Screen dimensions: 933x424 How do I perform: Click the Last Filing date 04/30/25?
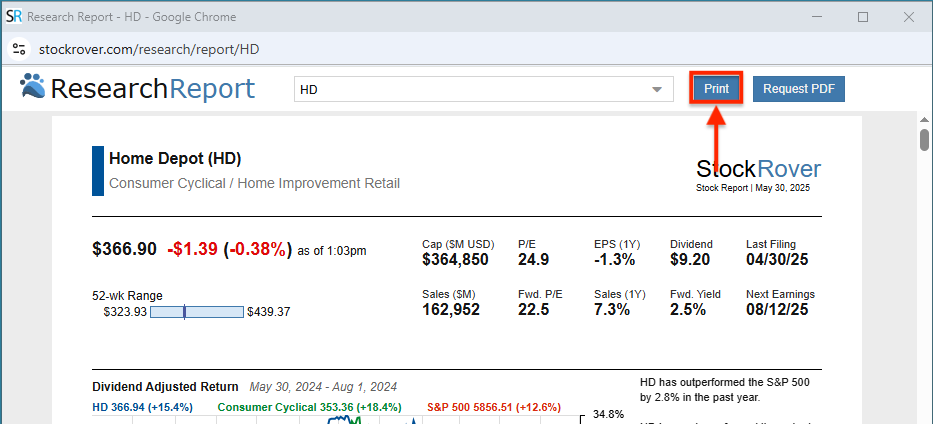[x=777, y=260]
